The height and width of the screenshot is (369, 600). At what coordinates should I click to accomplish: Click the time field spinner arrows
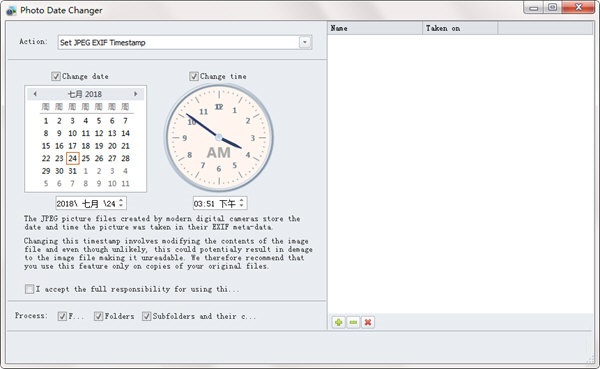(x=242, y=203)
